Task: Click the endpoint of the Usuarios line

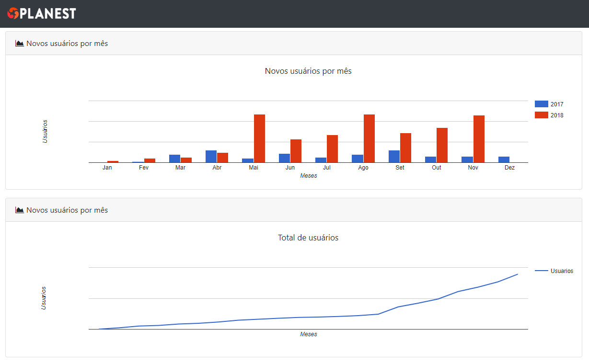Action: tap(517, 274)
